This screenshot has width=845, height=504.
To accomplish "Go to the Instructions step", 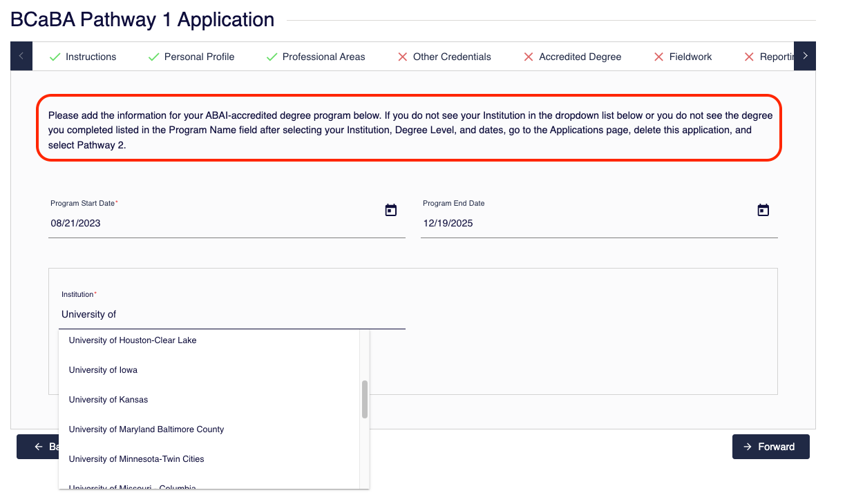I will point(83,57).
